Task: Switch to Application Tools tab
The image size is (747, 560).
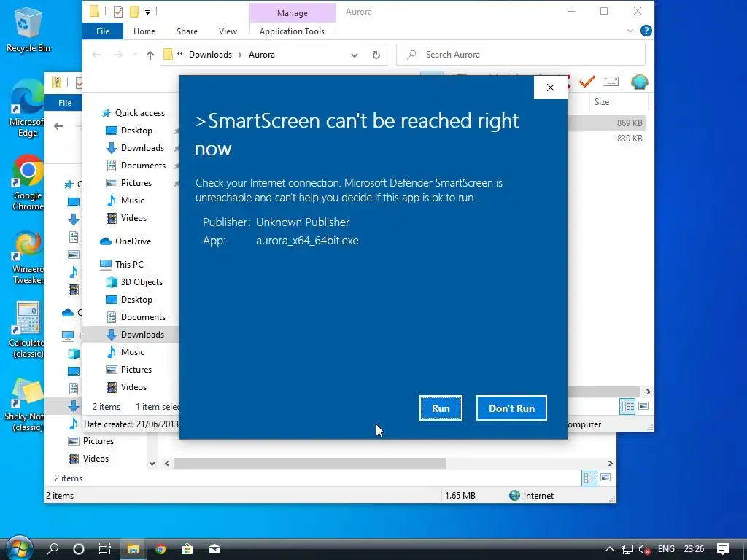Action: click(x=292, y=31)
